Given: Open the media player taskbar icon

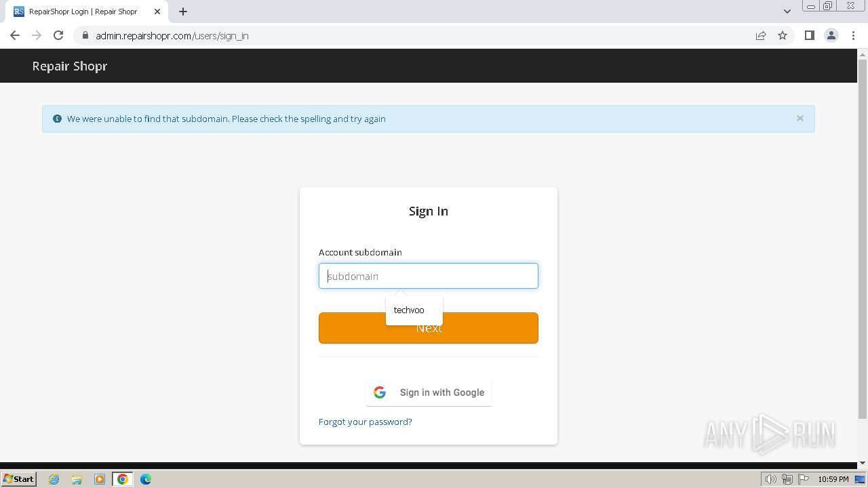Looking at the screenshot, I should [100, 479].
